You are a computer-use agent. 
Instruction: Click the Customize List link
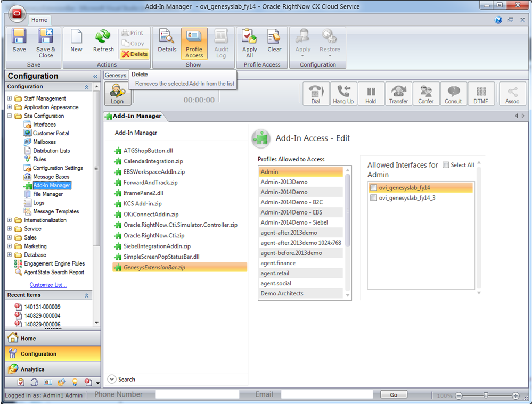[48, 285]
